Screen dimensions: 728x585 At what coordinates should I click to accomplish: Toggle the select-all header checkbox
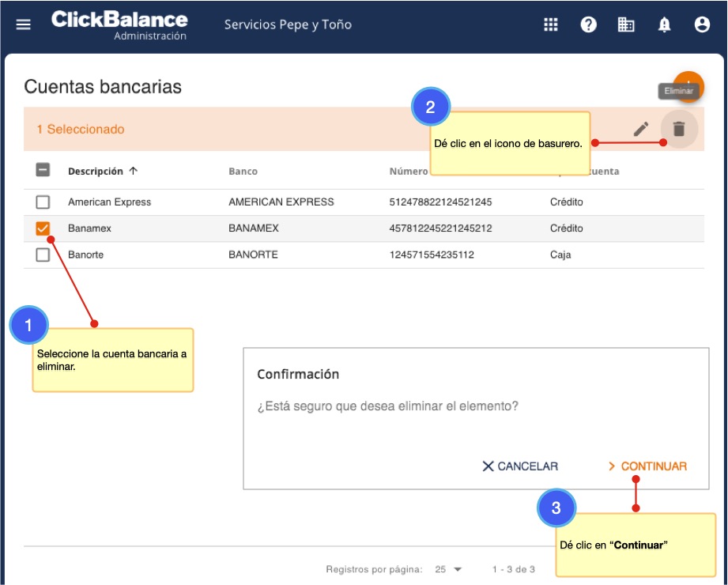click(43, 170)
